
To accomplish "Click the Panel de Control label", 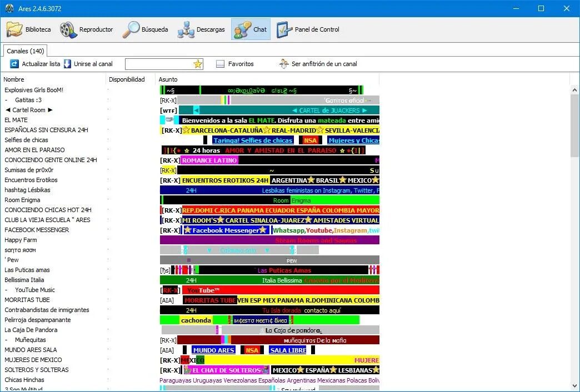I will pos(317,29).
